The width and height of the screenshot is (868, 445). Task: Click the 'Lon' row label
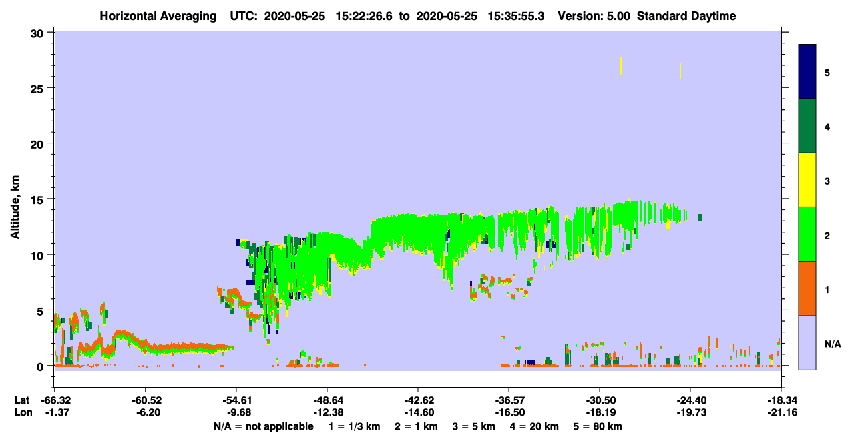(22, 413)
